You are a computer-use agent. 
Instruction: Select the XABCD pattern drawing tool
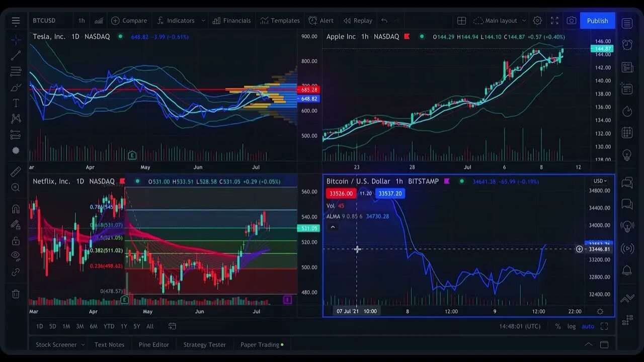point(16,118)
